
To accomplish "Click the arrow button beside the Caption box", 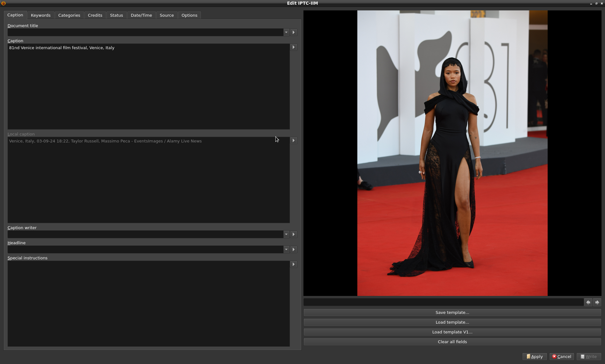I will 294,47.
